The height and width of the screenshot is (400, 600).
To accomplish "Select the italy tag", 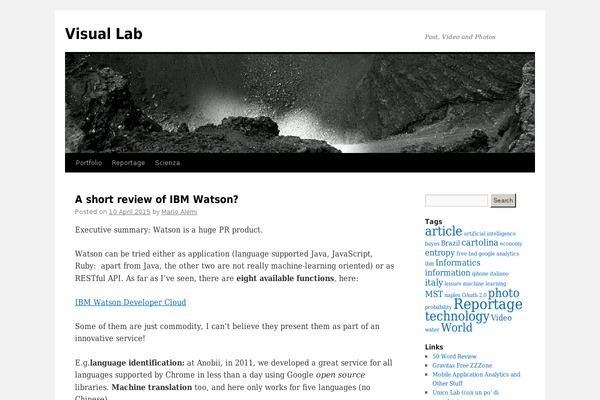I will point(434,282).
